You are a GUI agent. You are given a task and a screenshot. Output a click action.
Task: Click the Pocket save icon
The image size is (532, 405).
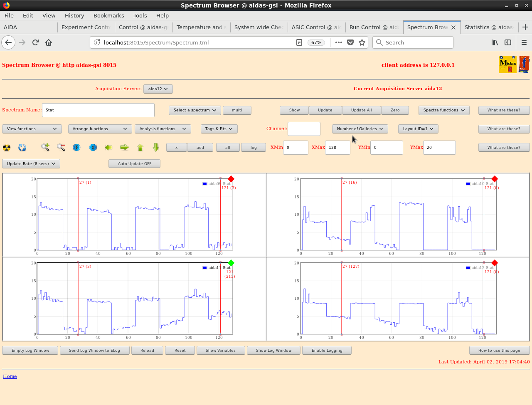[x=350, y=42]
